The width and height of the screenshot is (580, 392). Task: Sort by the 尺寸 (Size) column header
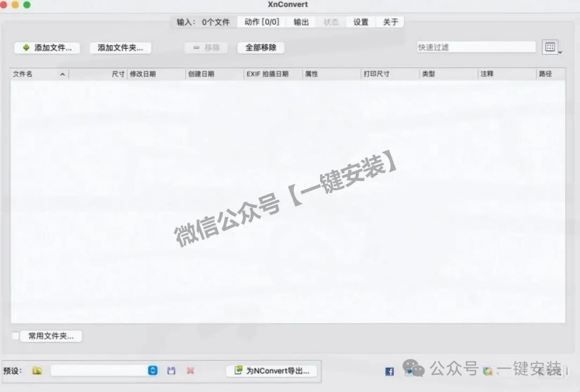[x=98, y=74]
